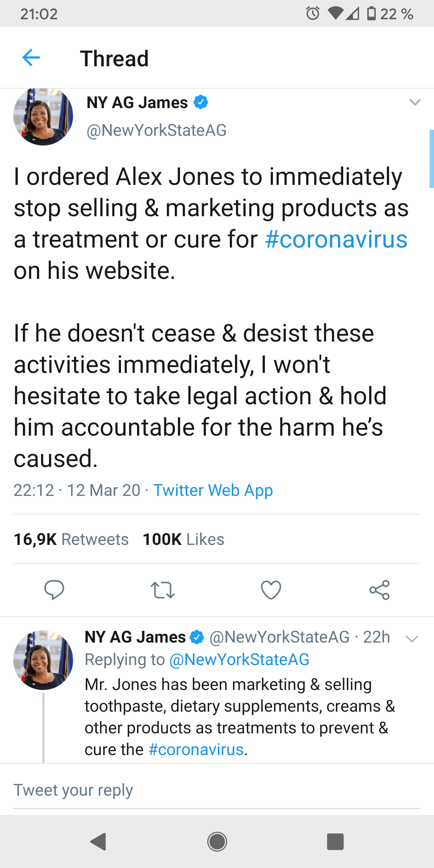The width and height of the screenshot is (434, 868).
Task: Tap the share icon under the tweet
Action: 379,590
